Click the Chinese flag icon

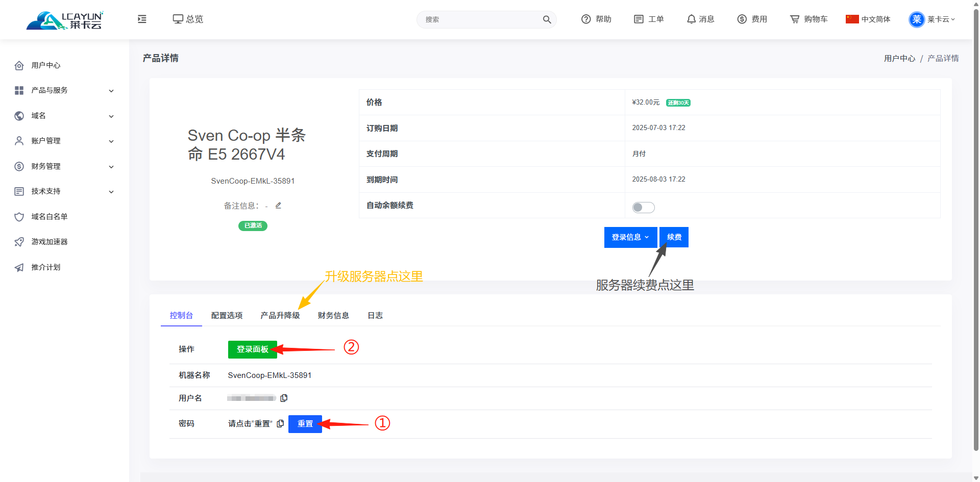(x=852, y=19)
